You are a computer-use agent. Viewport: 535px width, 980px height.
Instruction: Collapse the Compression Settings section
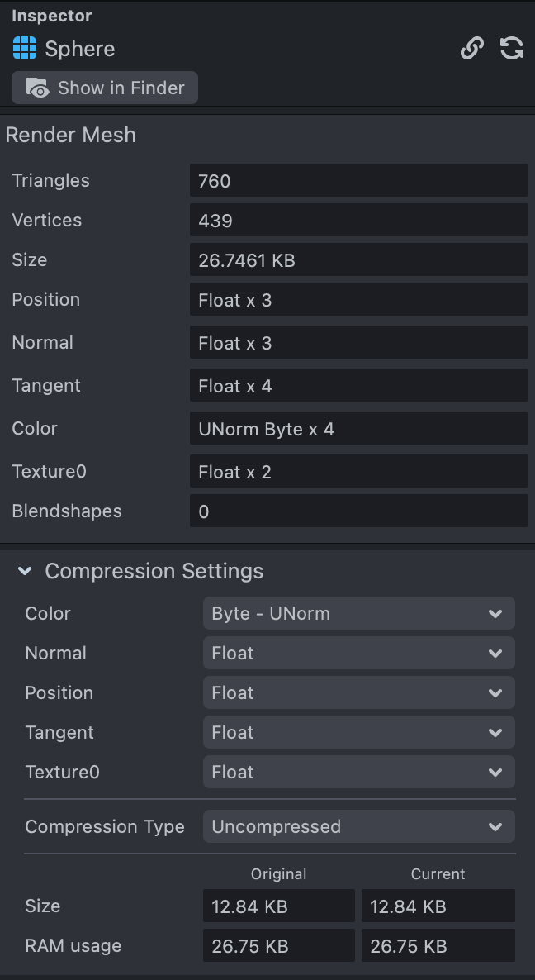click(25, 571)
